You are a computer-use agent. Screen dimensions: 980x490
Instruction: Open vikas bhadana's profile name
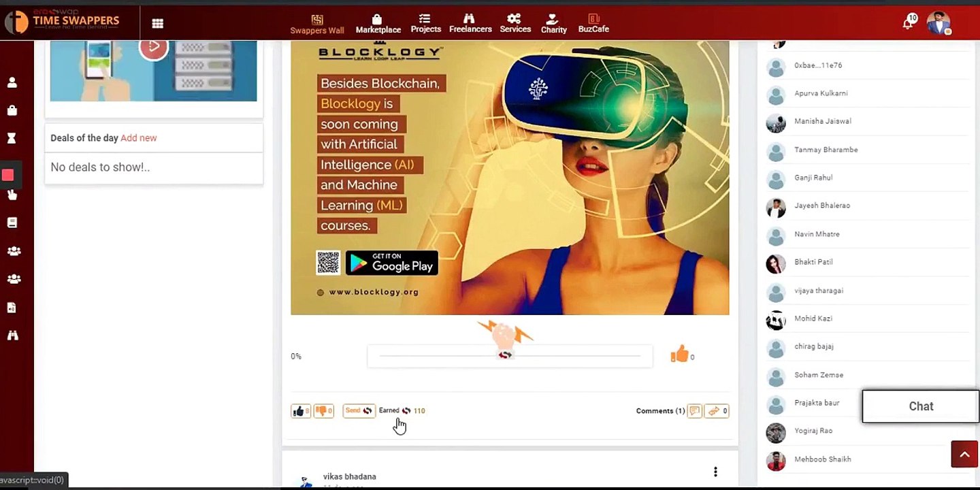coord(349,476)
